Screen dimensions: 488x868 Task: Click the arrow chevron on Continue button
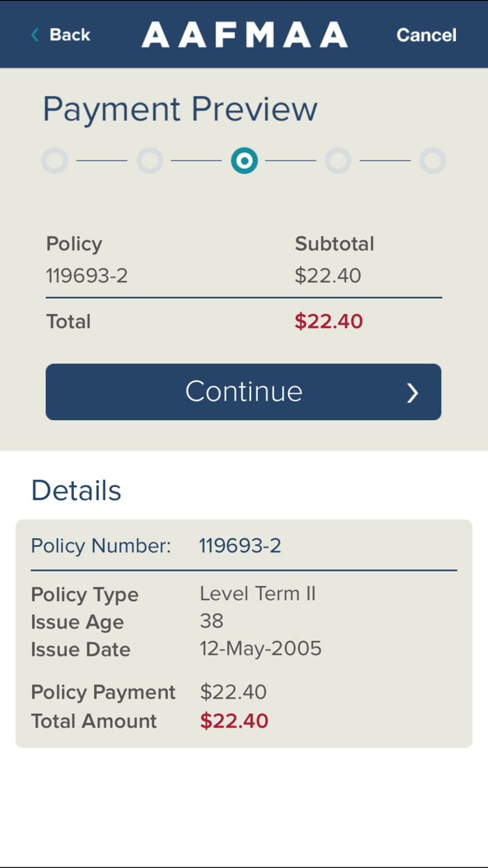pyautogui.click(x=413, y=393)
